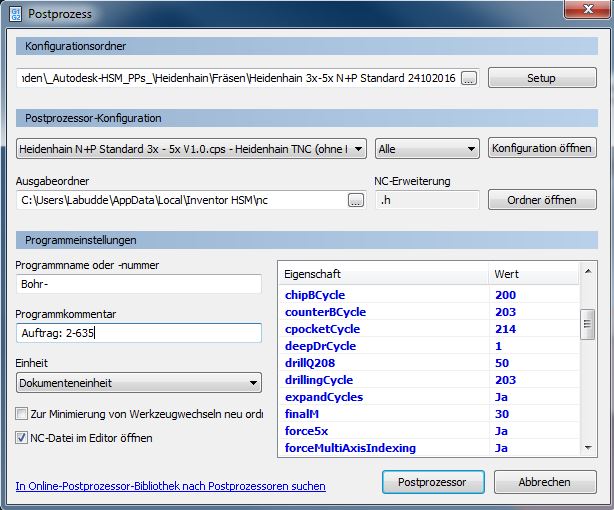This screenshot has height=510, width=614.
Task: Open the Heidenhain postprocessor configuration dropdown
Action: click(x=191, y=149)
